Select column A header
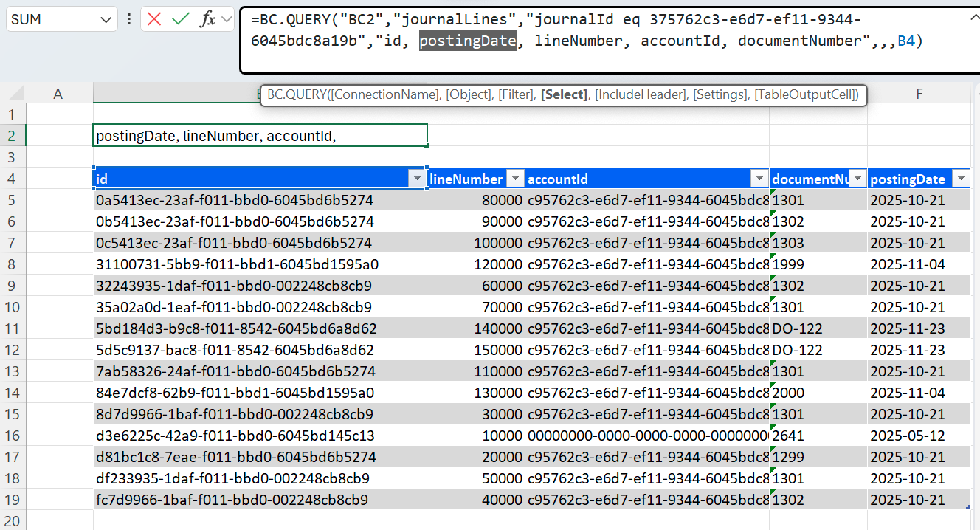The width and height of the screenshot is (980, 530). click(59, 93)
